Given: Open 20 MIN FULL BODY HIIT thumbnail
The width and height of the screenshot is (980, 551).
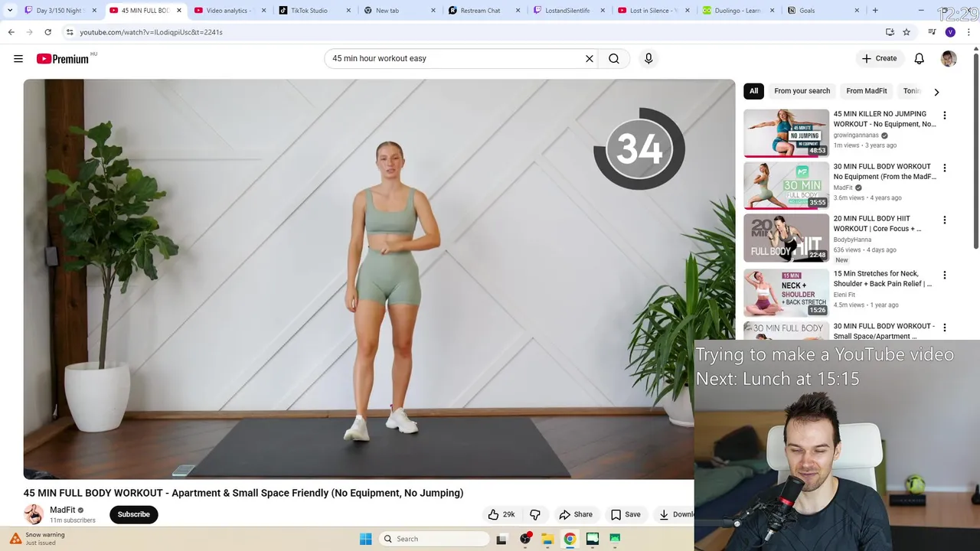Looking at the screenshot, I should pyautogui.click(x=786, y=237).
